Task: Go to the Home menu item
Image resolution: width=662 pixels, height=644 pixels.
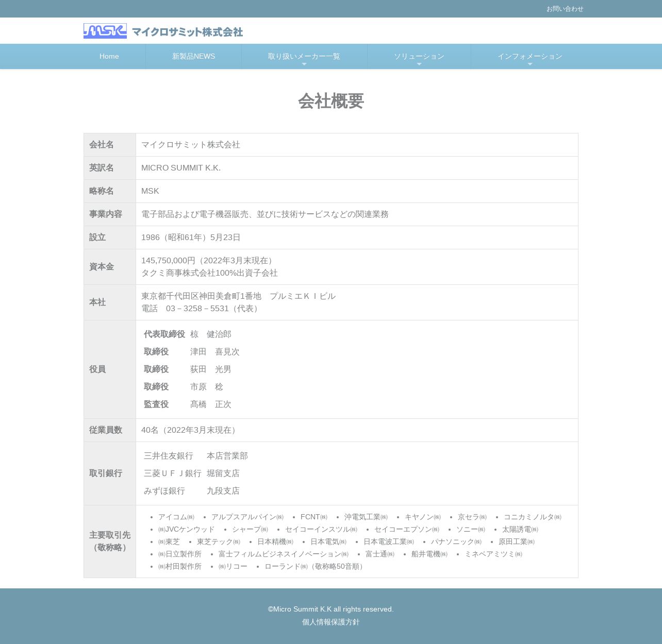Action: pyautogui.click(x=109, y=56)
